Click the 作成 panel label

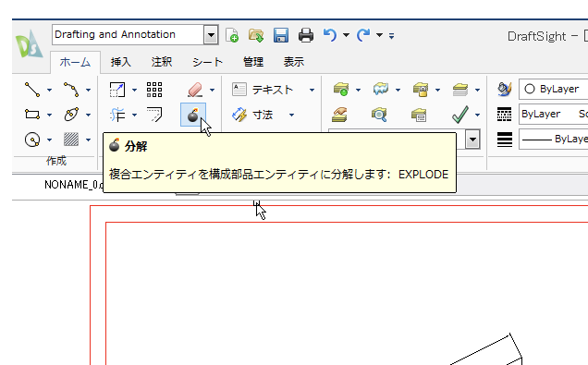tap(56, 161)
